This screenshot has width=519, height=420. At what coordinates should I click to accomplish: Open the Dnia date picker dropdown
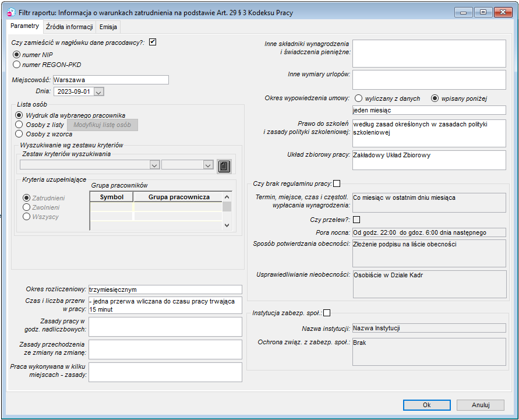point(98,91)
